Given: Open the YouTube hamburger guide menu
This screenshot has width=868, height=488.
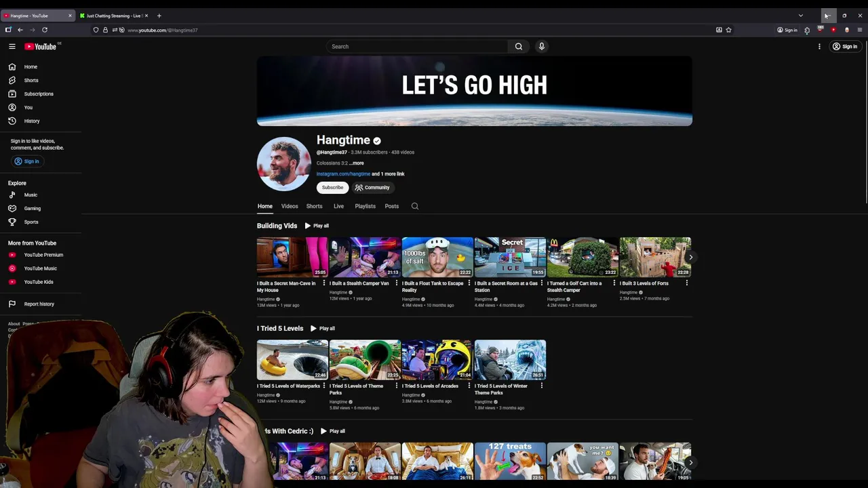Looking at the screenshot, I should [12, 46].
